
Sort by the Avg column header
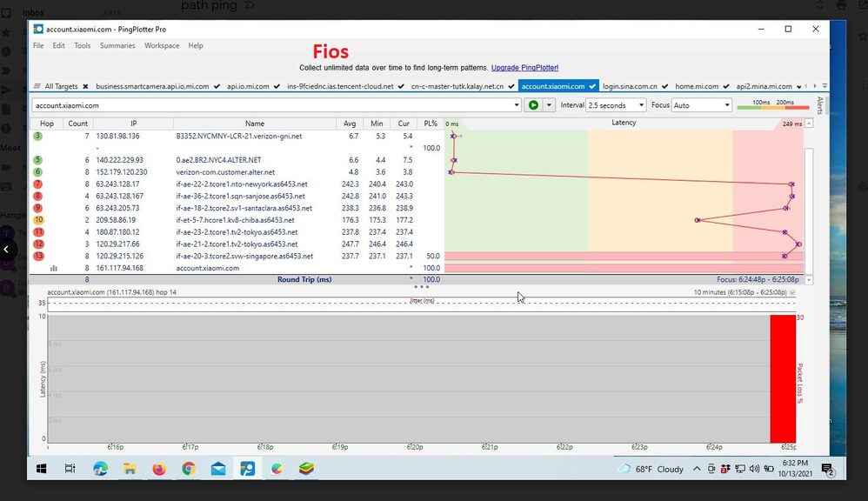click(350, 124)
